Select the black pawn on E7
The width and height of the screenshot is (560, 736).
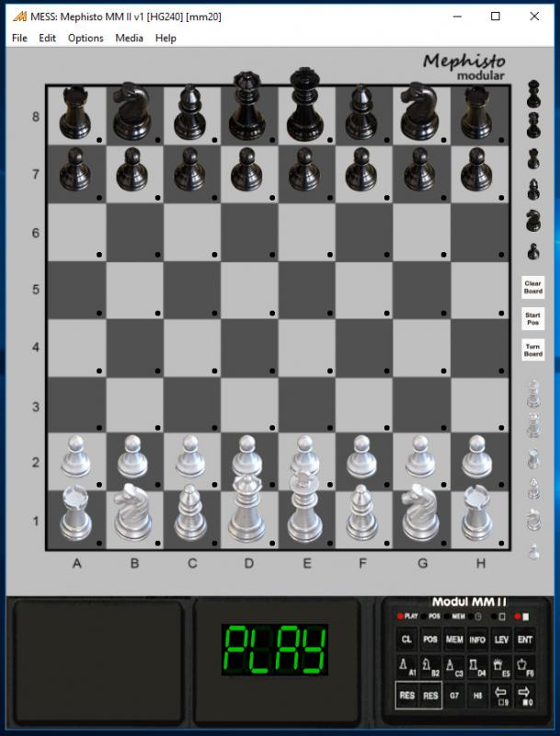pos(304,169)
